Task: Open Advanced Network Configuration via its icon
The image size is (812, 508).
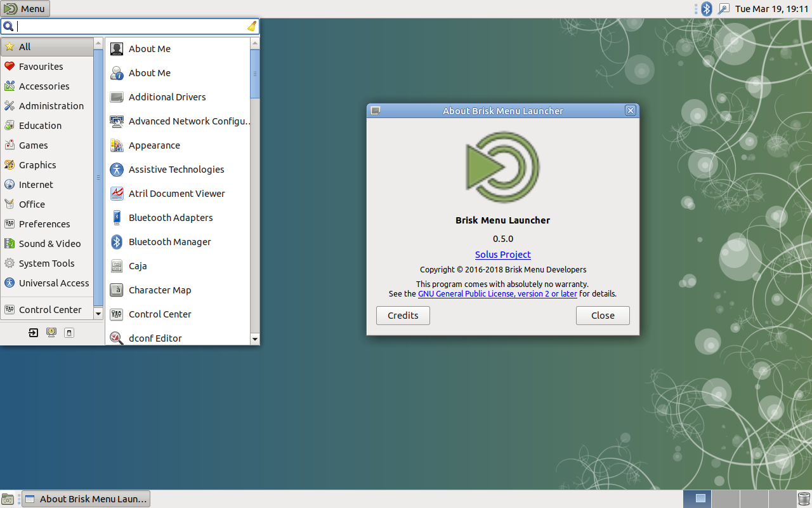Action: 117,121
